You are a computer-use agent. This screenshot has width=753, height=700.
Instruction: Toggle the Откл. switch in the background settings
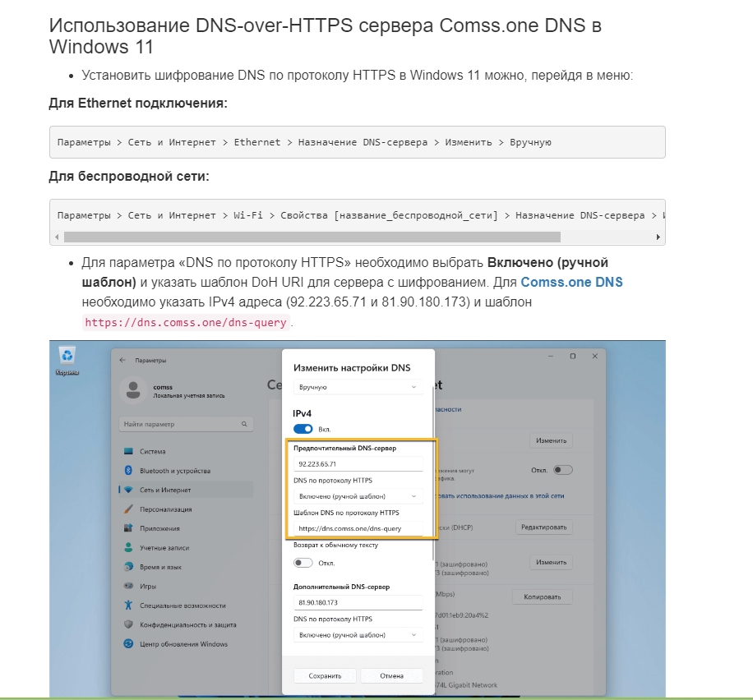[563, 470]
